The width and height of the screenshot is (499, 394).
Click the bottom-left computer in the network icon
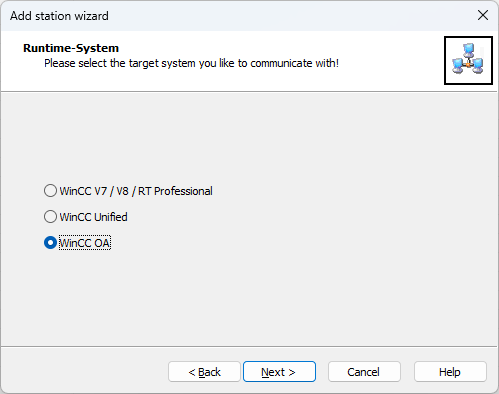pyautogui.click(x=458, y=65)
